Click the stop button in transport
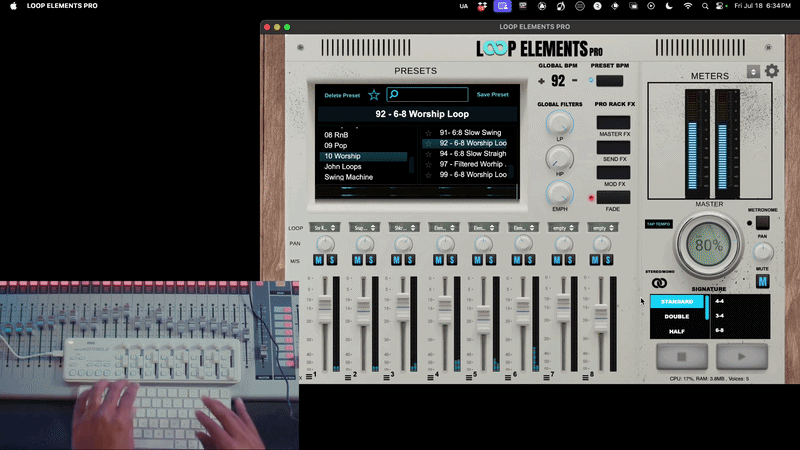Viewport: 800px width, 450px height. pos(682,356)
